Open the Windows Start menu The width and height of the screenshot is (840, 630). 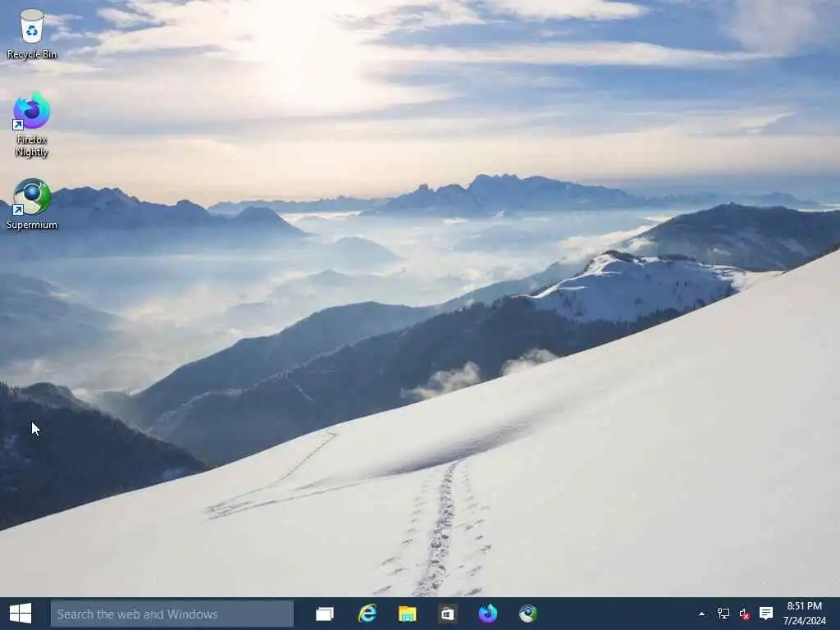[x=21, y=614]
